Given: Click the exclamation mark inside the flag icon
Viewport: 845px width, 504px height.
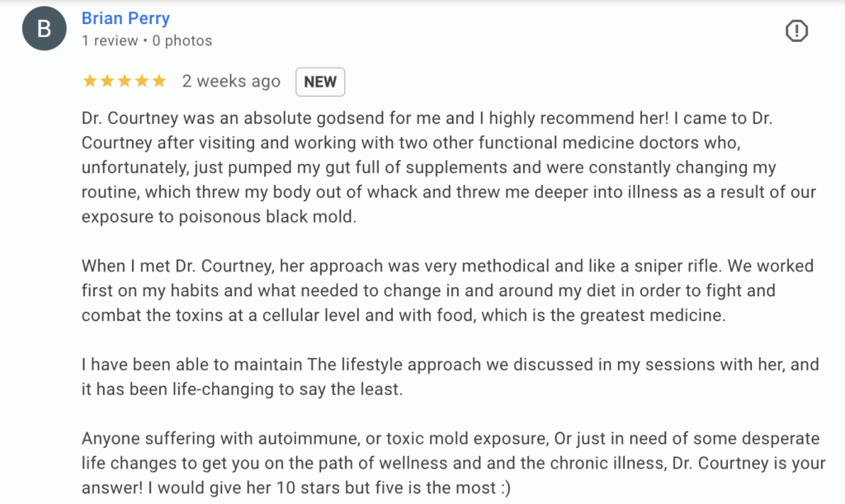Looking at the screenshot, I should click(796, 31).
